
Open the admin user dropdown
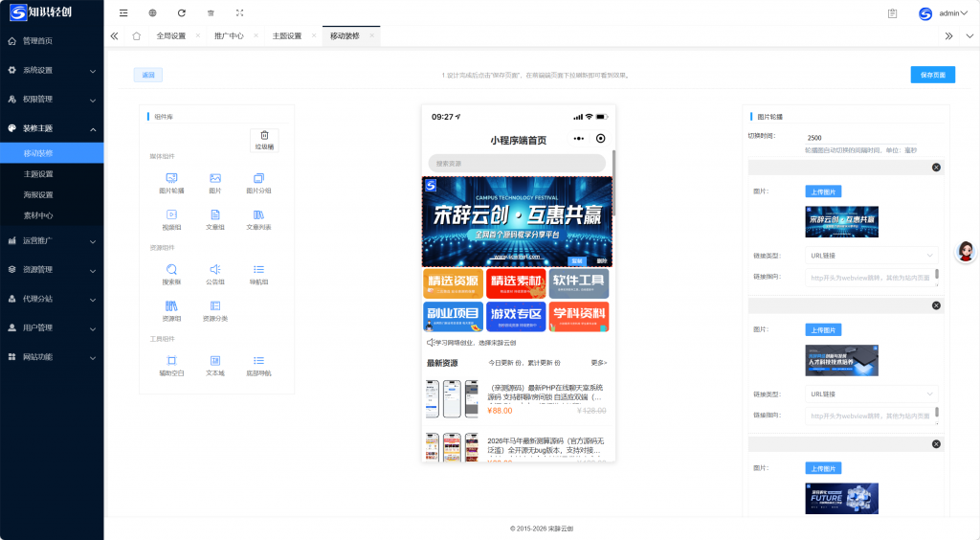(943, 13)
